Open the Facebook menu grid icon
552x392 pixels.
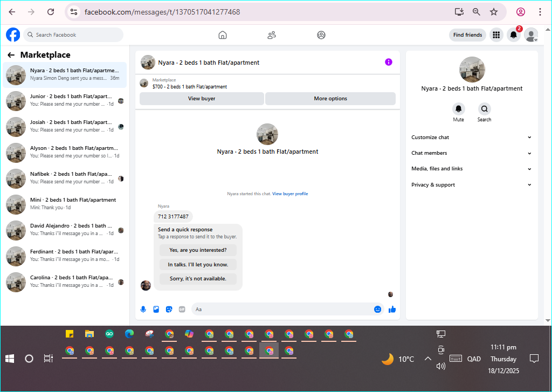(x=496, y=35)
